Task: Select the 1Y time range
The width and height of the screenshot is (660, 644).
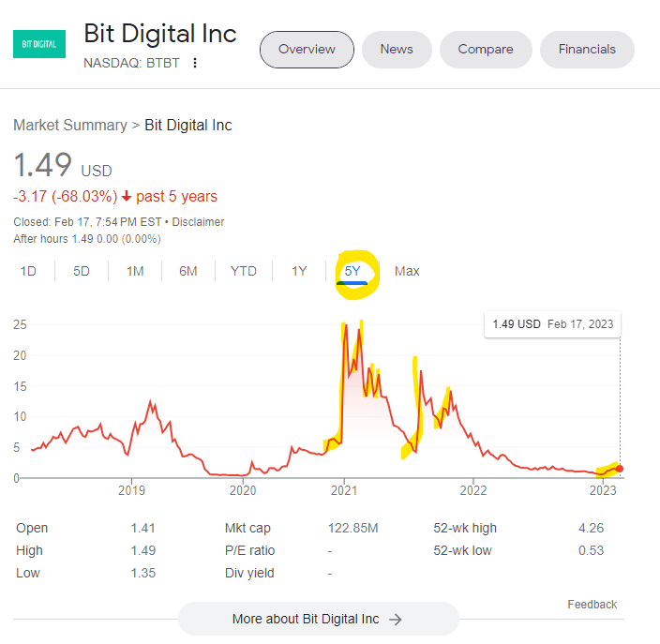Action: point(299,271)
